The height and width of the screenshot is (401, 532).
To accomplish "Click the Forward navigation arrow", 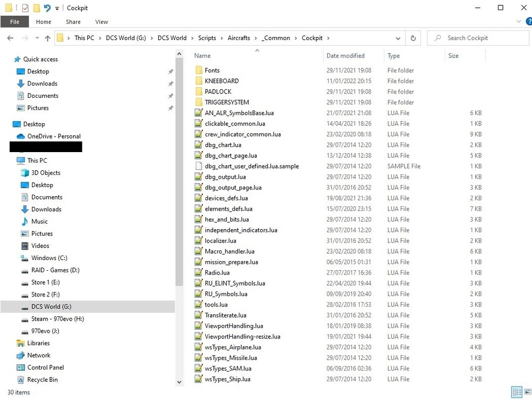I will [x=25, y=38].
